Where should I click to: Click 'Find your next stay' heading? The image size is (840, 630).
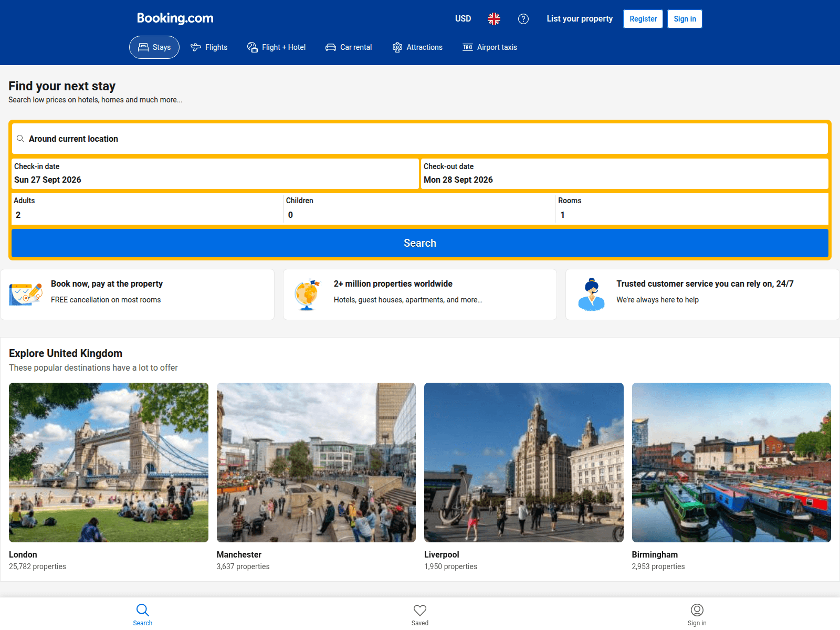pos(62,86)
